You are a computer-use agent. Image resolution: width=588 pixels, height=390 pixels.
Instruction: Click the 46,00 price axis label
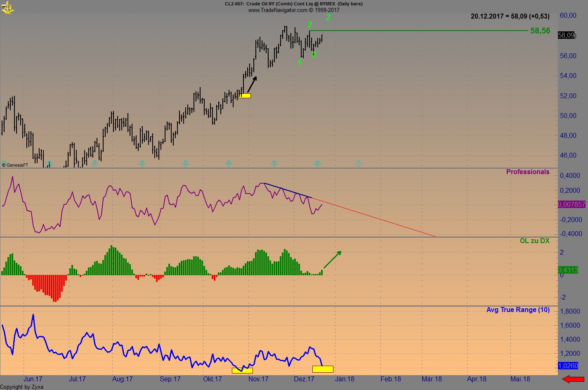(568, 155)
